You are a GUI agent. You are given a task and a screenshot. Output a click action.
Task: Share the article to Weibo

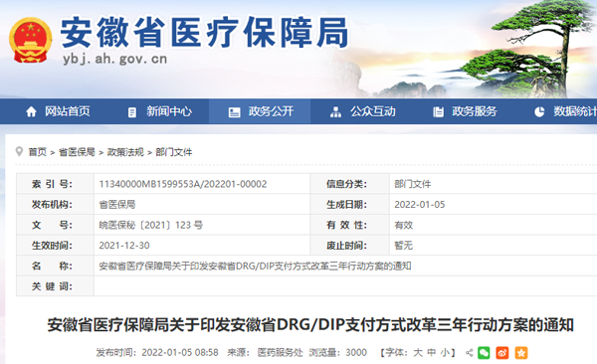point(502,353)
